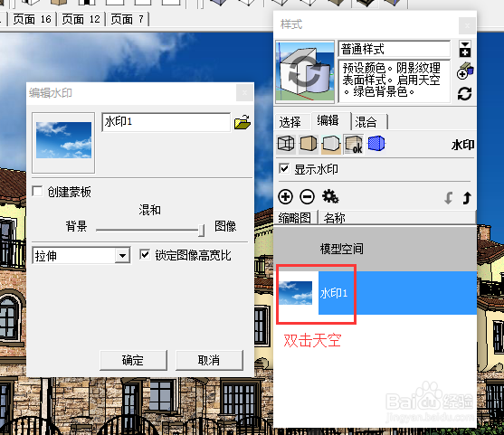Open the Face settings cube icon

click(309, 144)
